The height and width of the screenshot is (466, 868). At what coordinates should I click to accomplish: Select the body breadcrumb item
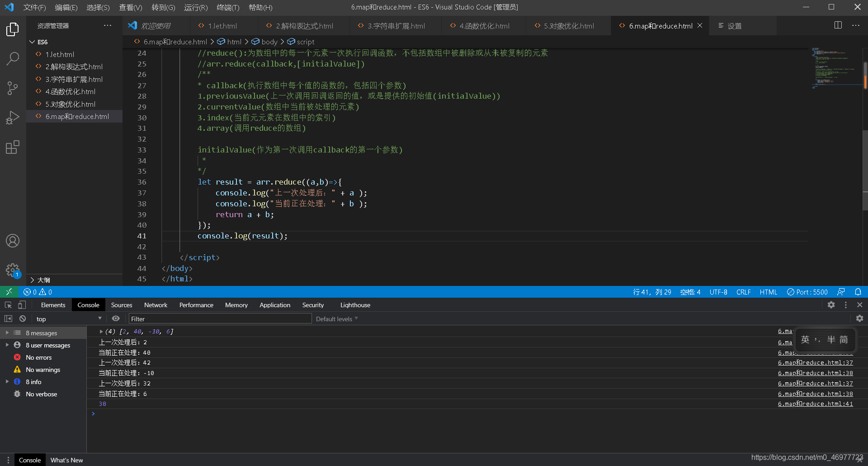pos(265,42)
